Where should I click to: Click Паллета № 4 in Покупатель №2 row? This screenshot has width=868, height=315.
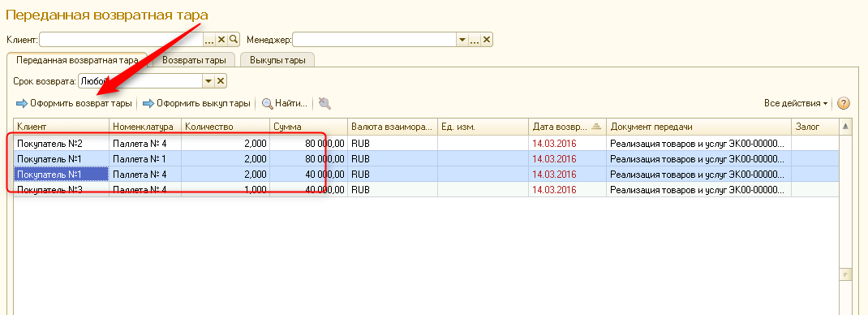[145, 143]
